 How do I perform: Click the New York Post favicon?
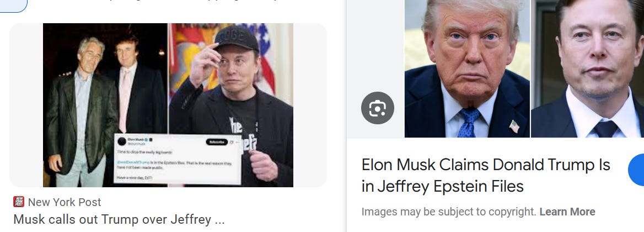click(19, 202)
